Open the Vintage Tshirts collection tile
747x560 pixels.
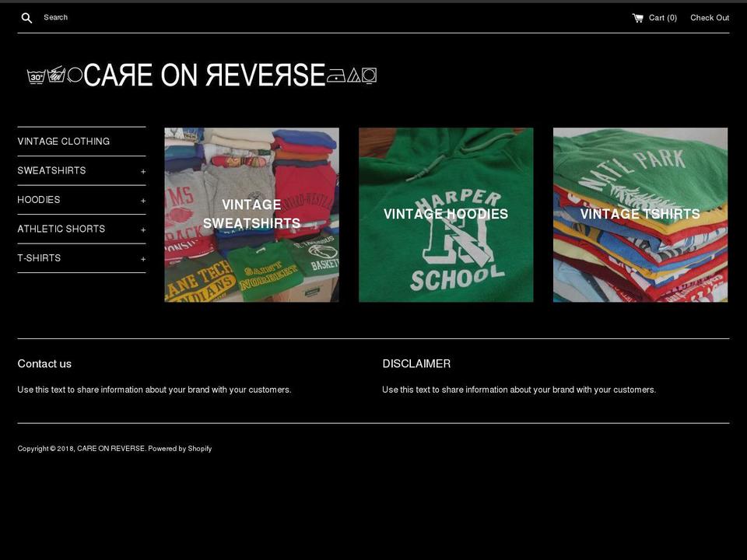tap(640, 215)
